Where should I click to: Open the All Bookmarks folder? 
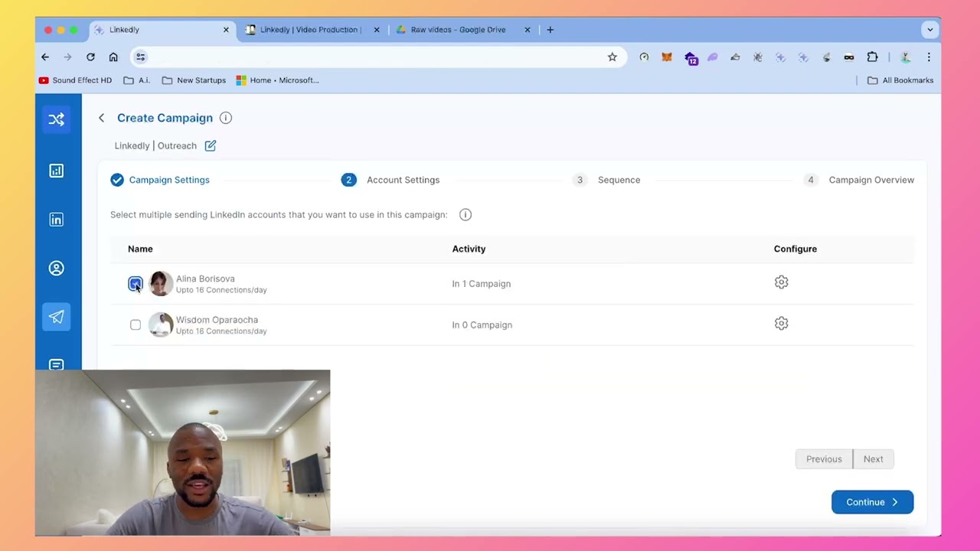tap(900, 80)
